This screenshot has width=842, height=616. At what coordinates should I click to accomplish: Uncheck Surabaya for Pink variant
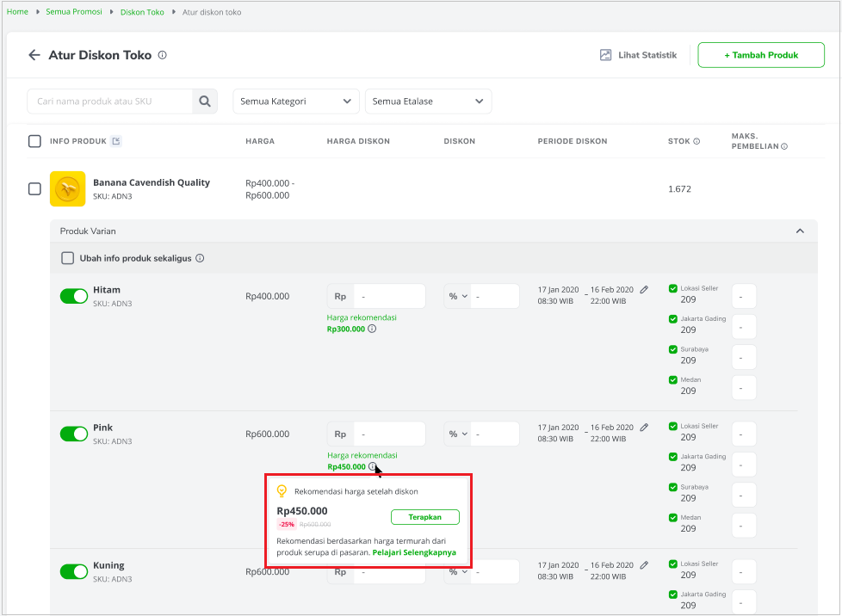click(673, 487)
